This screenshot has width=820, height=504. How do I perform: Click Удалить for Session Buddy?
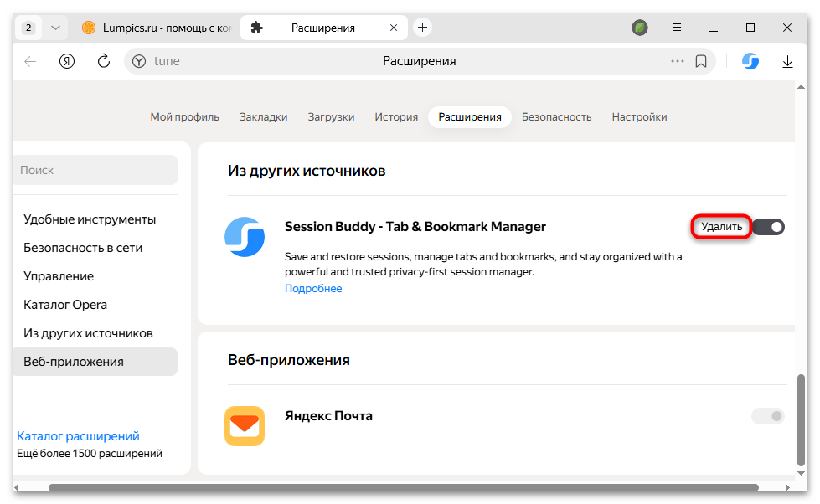(x=722, y=227)
